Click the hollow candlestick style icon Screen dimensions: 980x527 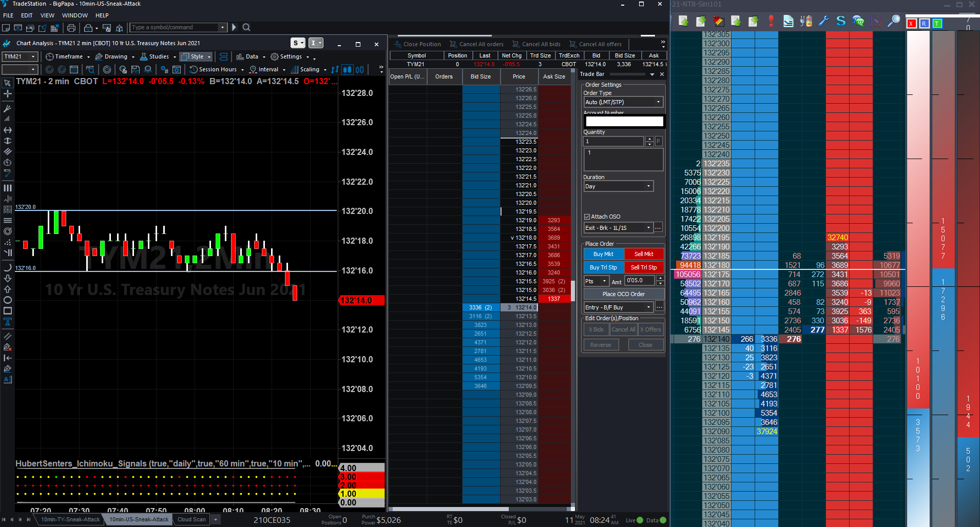click(x=360, y=69)
